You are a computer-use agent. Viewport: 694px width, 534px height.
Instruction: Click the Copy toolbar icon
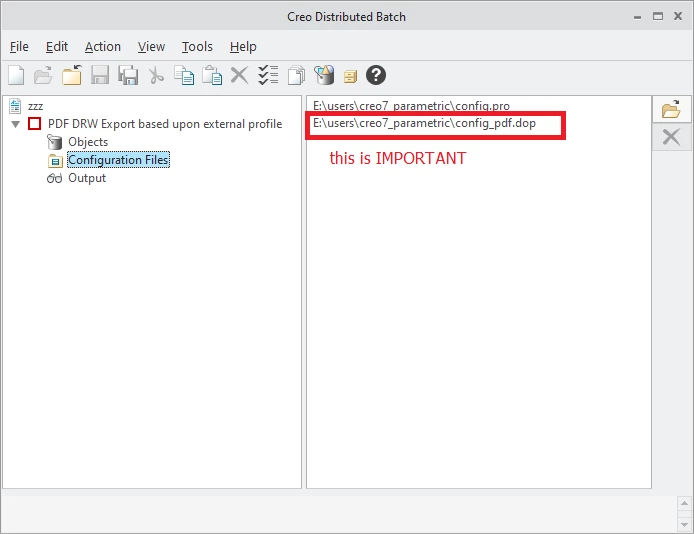click(x=184, y=75)
